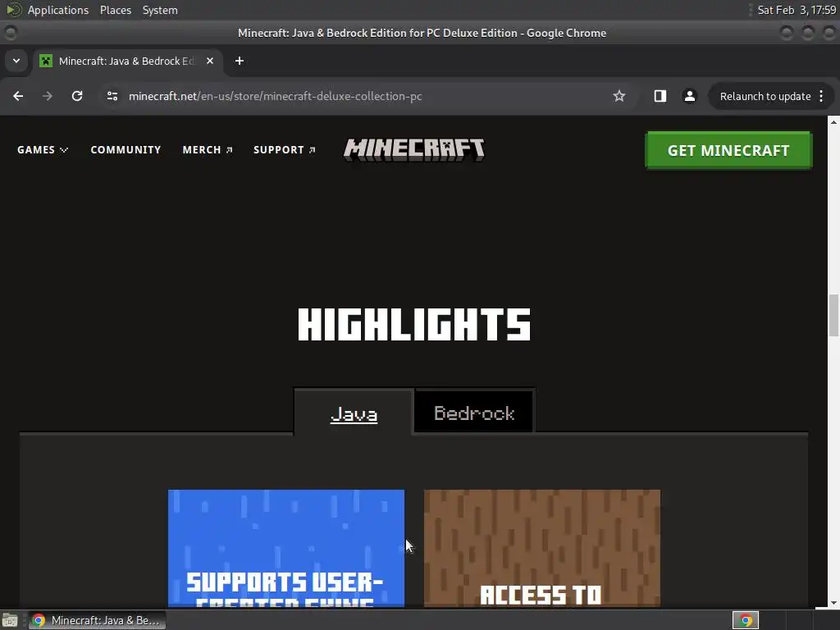Click the brown Access To card

click(x=542, y=548)
